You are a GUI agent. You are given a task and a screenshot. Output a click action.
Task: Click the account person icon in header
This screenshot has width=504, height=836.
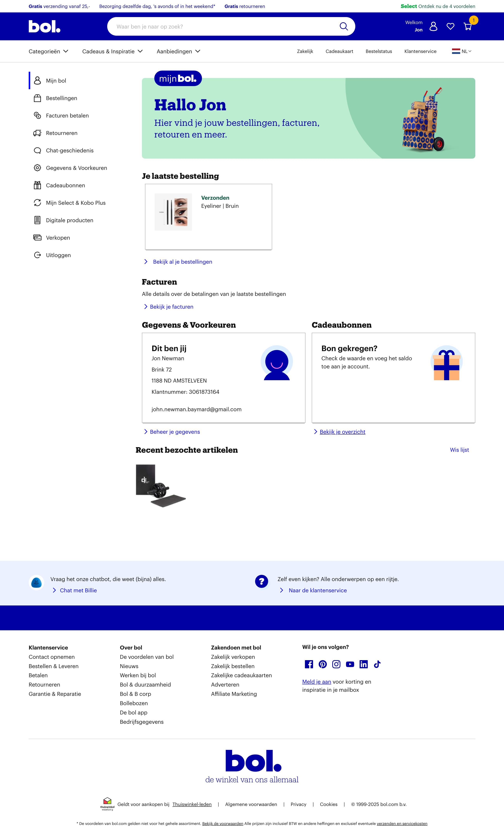pos(433,26)
